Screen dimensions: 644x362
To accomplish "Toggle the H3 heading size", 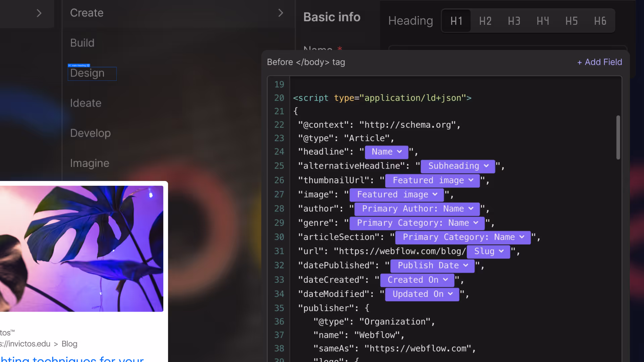I will [514, 21].
